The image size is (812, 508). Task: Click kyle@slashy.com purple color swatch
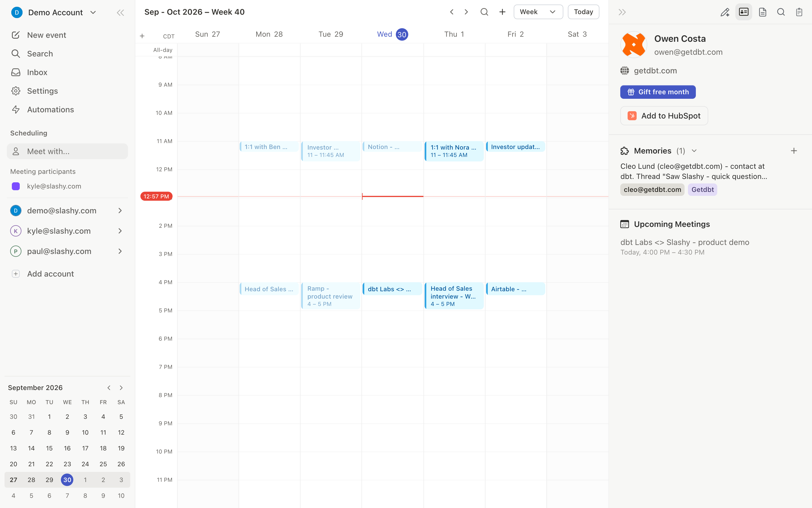(x=16, y=186)
